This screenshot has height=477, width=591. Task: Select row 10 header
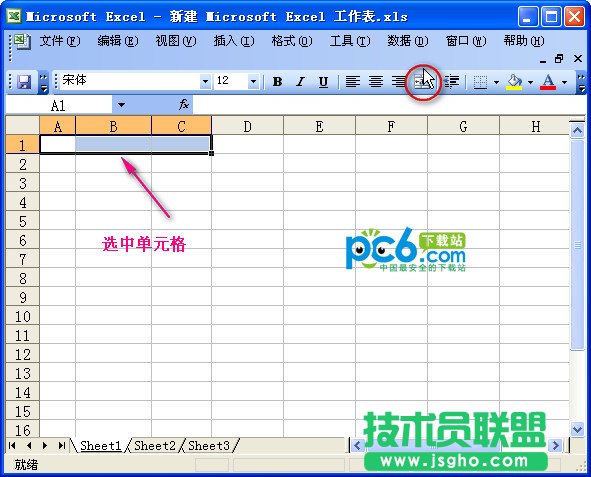click(23, 316)
